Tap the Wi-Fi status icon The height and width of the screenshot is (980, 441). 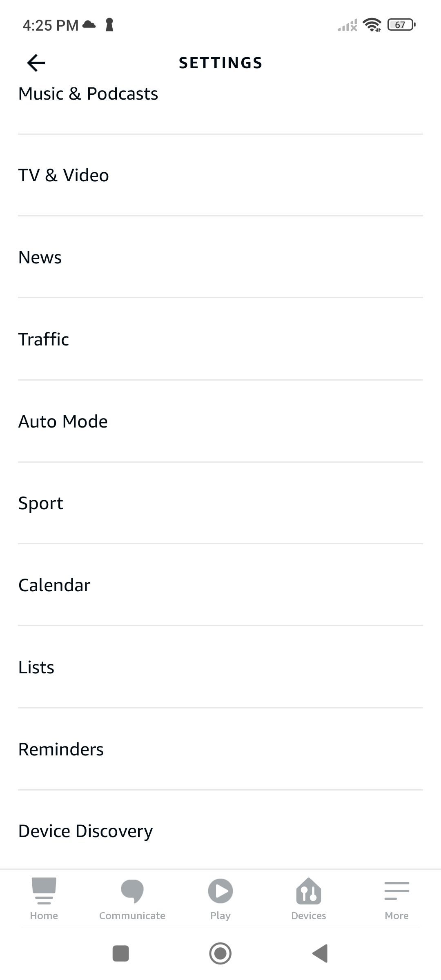tap(372, 25)
